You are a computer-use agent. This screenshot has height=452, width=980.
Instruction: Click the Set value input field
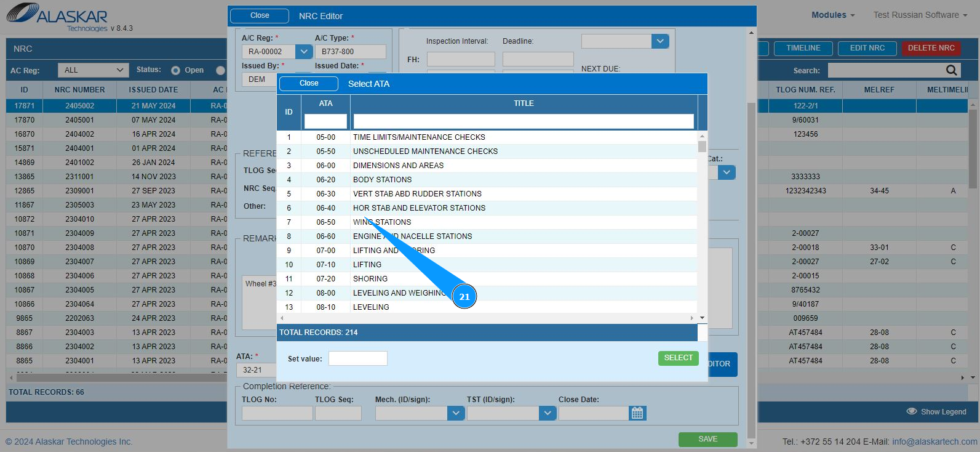pyautogui.click(x=357, y=358)
